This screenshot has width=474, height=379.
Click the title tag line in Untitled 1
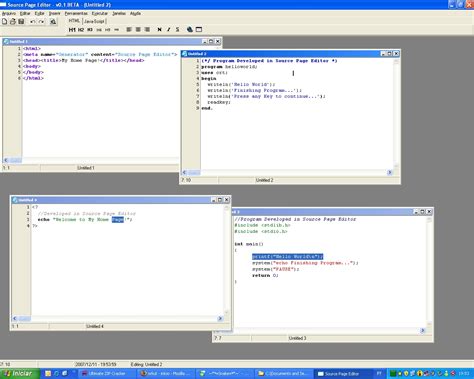83,60
